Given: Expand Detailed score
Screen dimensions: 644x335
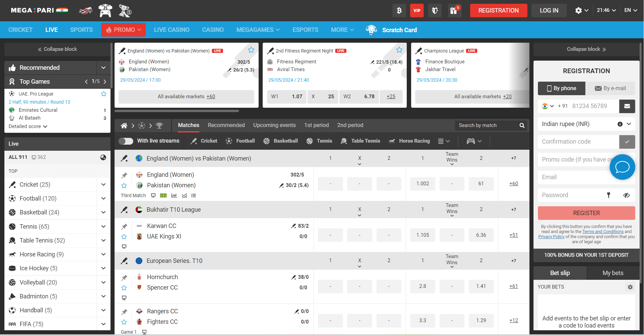Looking at the screenshot, I should (x=28, y=126).
